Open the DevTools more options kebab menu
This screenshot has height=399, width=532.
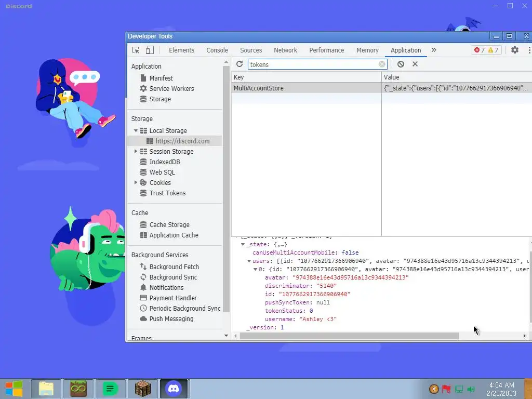(x=529, y=50)
